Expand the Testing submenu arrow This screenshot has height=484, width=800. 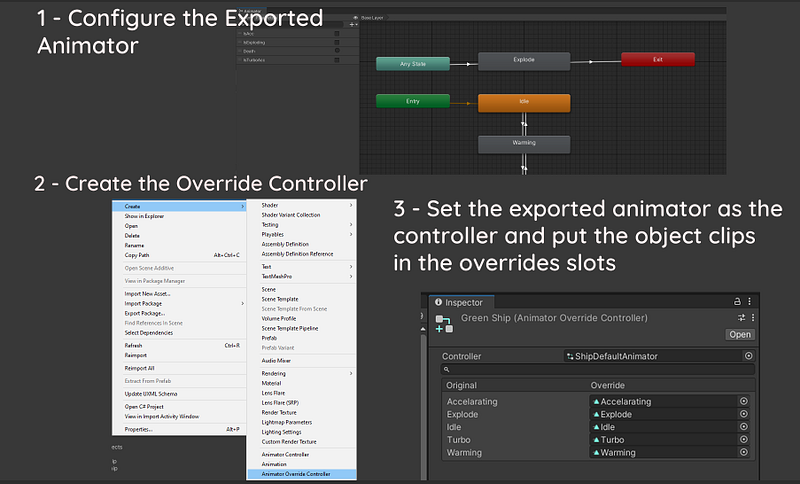351,224
